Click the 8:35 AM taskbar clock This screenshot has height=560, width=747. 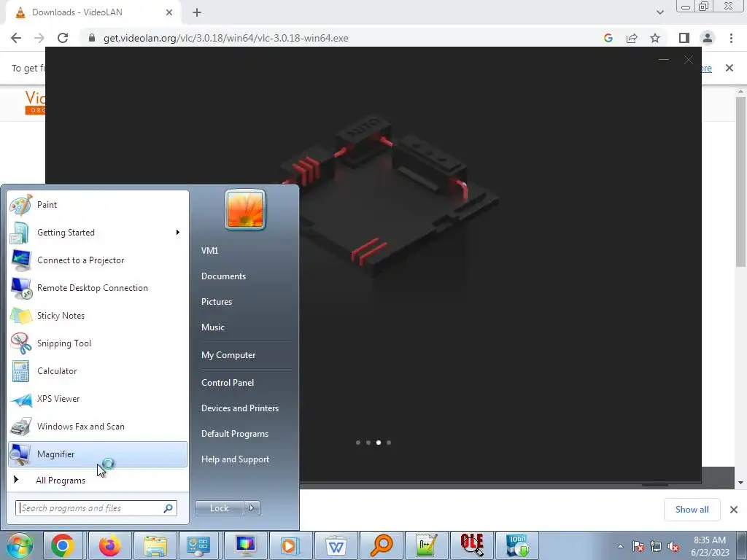coord(710,546)
